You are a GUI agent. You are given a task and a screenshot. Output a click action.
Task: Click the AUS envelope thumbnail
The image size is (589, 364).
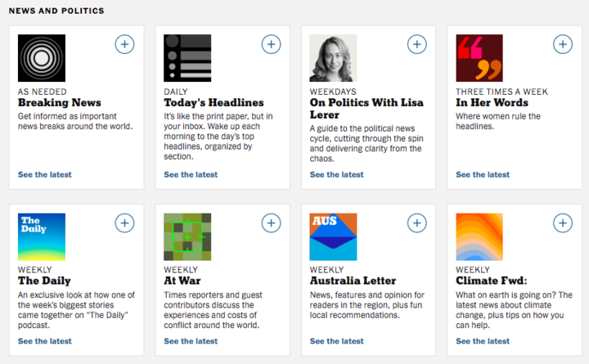[x=333, y=237]
